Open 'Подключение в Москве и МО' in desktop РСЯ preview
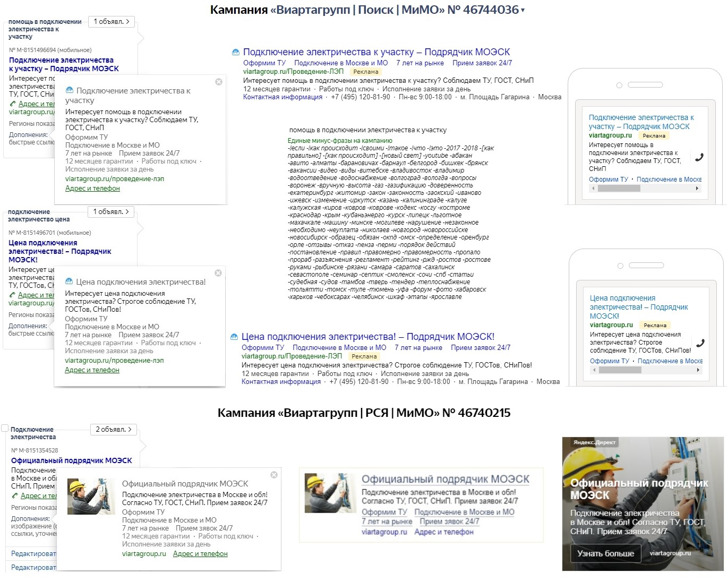Viewport: 728px width, 581px height. [465, 512]
